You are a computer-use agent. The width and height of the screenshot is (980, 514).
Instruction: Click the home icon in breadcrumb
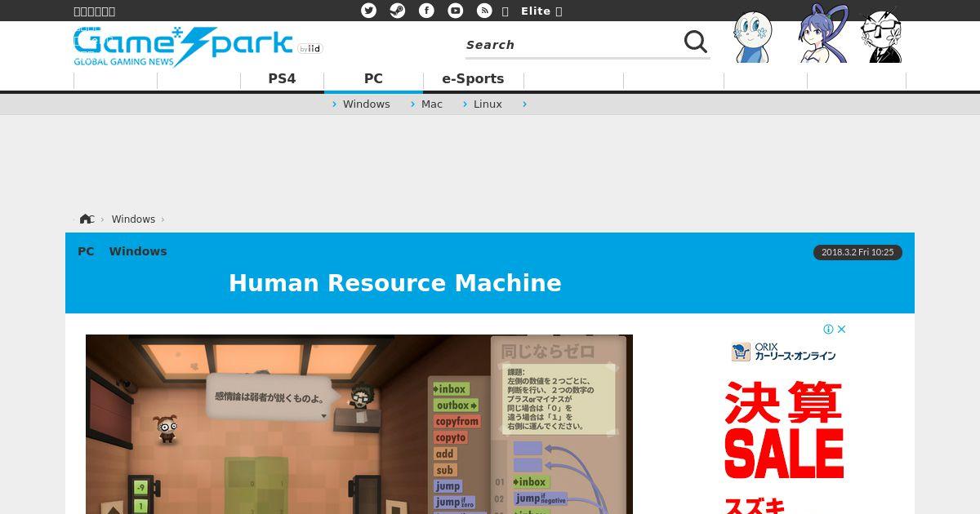pos(86,219)
